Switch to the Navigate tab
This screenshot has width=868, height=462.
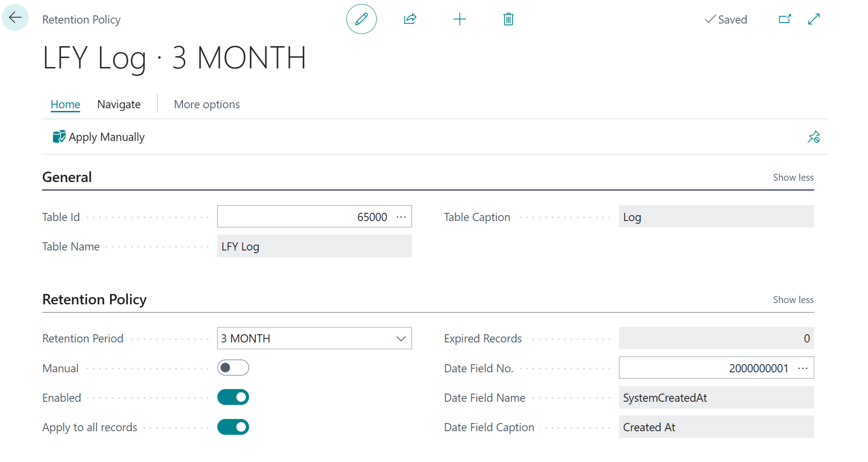point(119,105)
